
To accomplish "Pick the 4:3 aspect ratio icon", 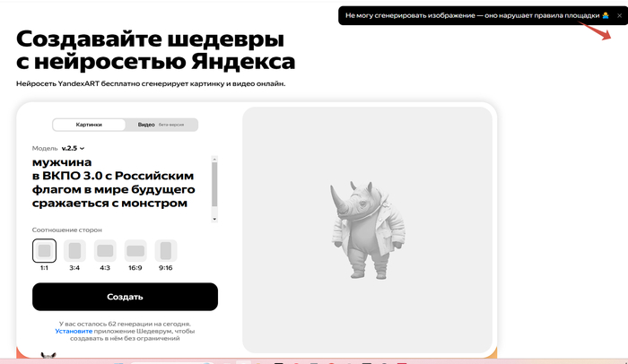I will [x=105, y=250].
